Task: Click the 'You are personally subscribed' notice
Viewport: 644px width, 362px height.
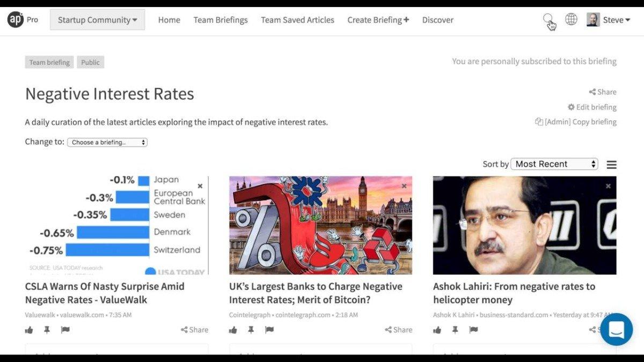Action: click(x=534, y=61)
